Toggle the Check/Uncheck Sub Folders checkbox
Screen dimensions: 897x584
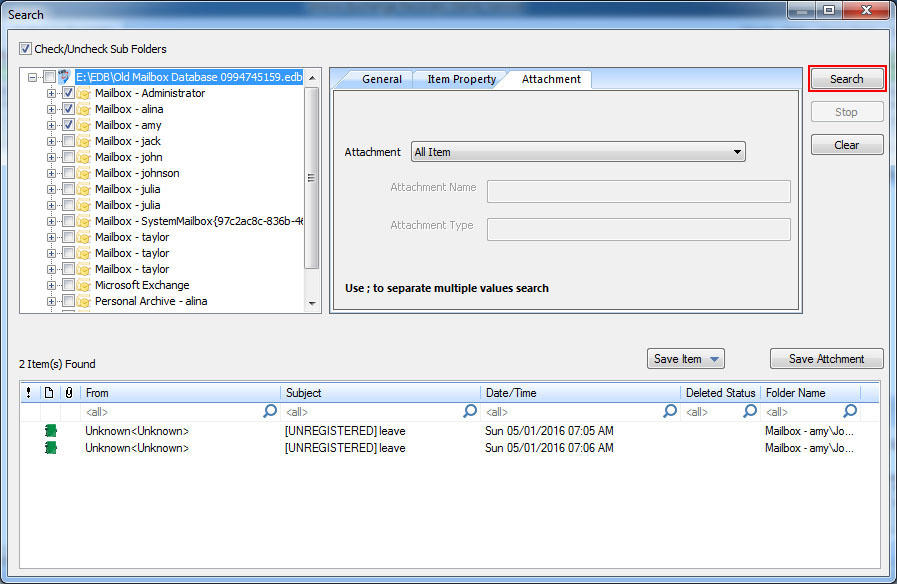(x=26, y=49)
